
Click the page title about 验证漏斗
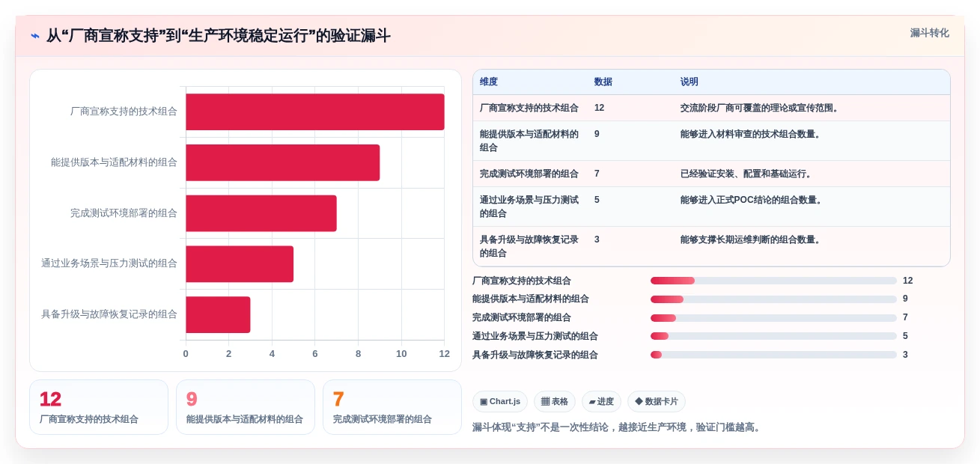point(219,36)
